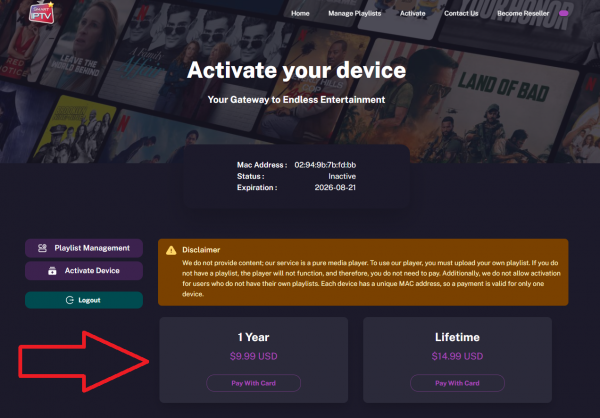This screenshot has width=600, height=418.
Task: Click Your Gateway to Endless Entertainment subtitle
Action: pos(296,100)
